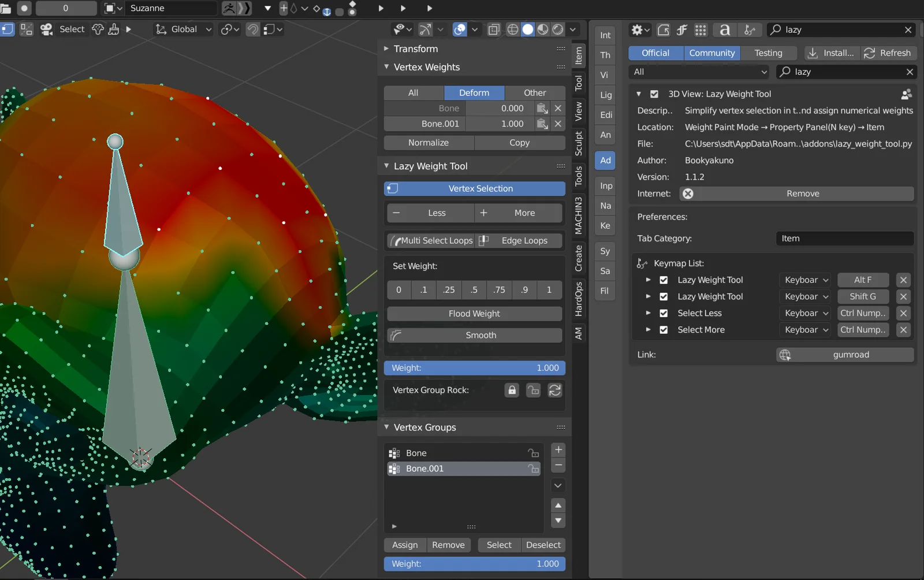This screenshot has height=580, width=924.
Task: Switch viewport to Material Preview shading
Action: click(x=543, y=29)
